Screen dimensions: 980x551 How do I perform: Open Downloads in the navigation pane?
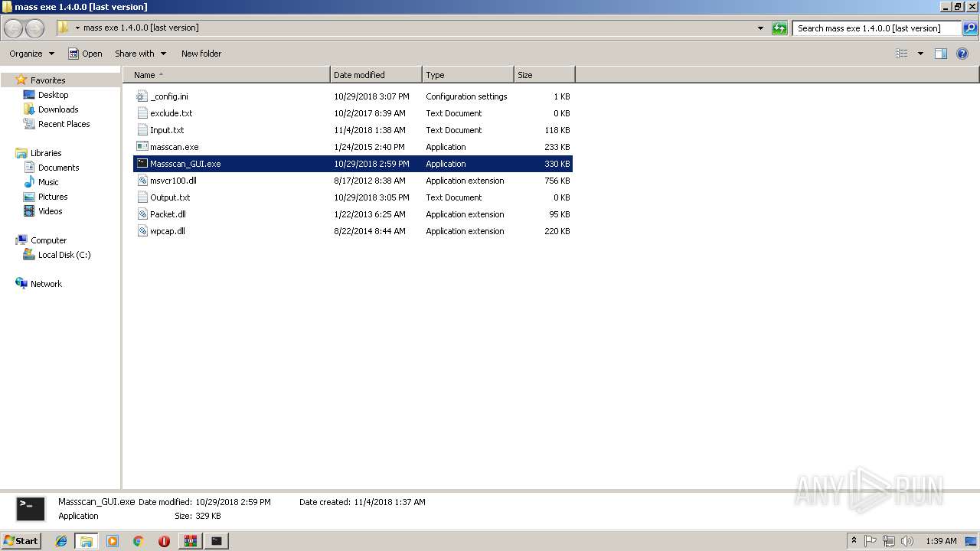(x=58, y=109)
